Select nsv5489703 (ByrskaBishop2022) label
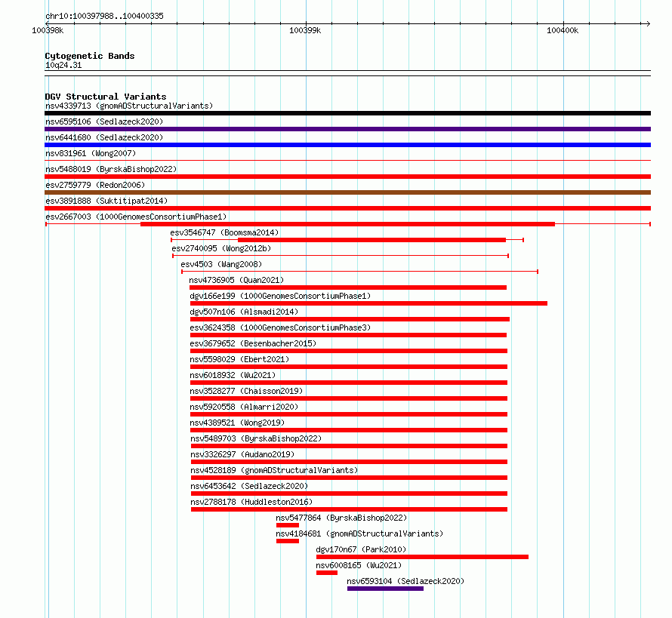 point(256,438)
